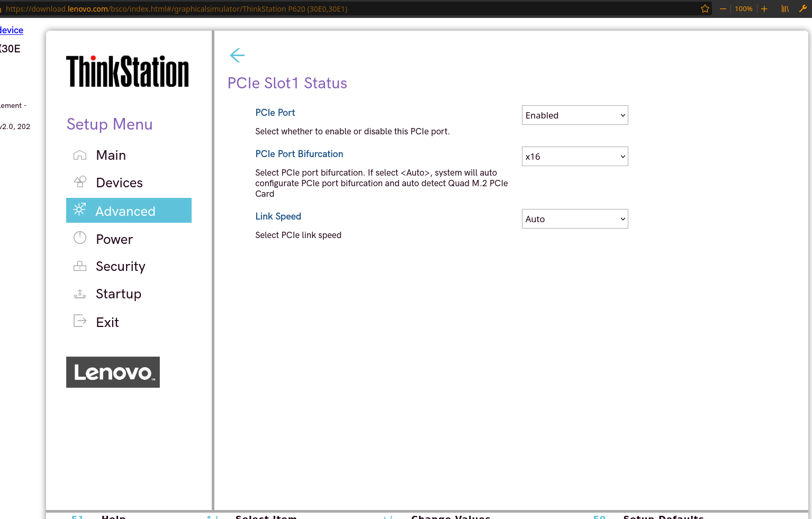Click the browser address bar URL
812x519 pixels.
tap(177, 9)
